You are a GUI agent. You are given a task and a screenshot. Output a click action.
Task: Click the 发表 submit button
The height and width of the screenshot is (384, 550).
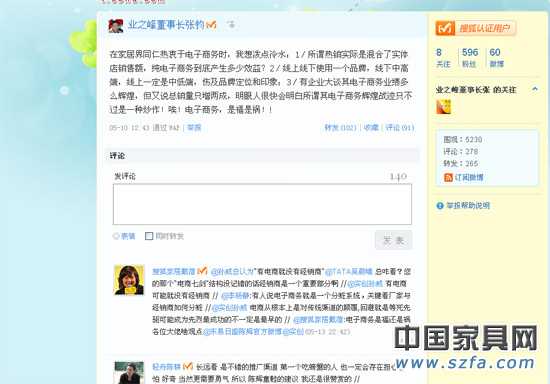pos(393,240)
